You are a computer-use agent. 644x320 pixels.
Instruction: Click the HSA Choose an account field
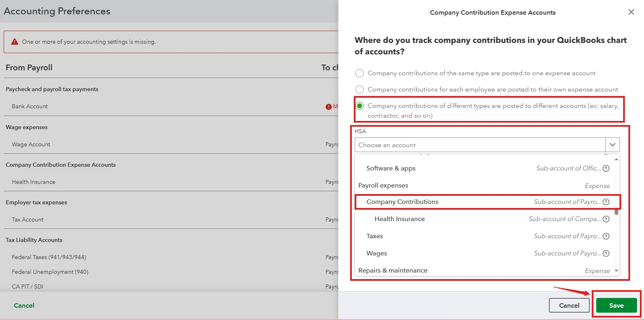[480, 145]
